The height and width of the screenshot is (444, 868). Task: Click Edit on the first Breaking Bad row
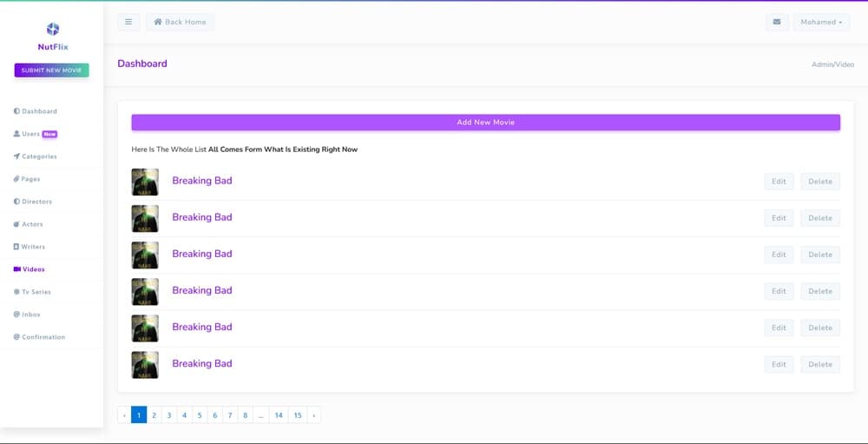(x=779, y=182)
